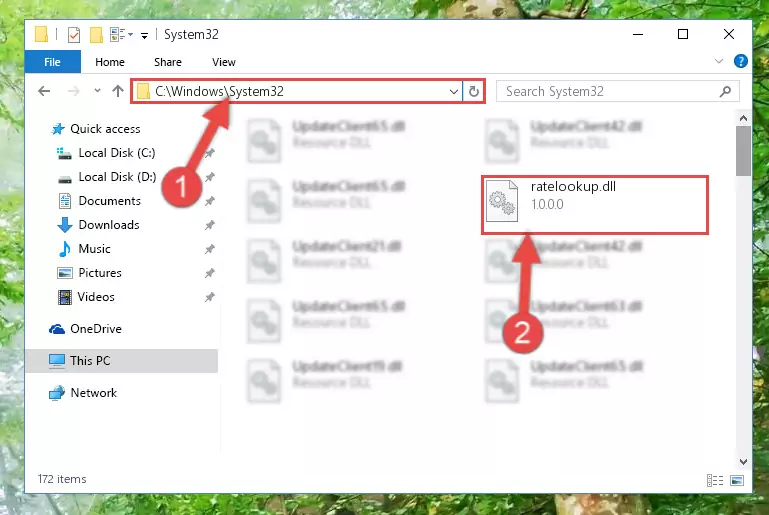Click the pin icon beside Documents

point(210,201)
